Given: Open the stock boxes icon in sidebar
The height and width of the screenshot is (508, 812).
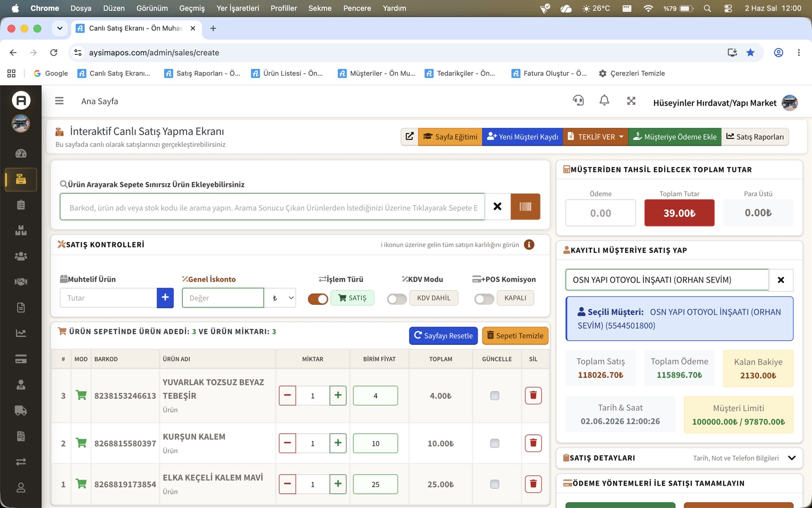Looking at the screenshot, I should pyautogui.click(x=21, y=231).
